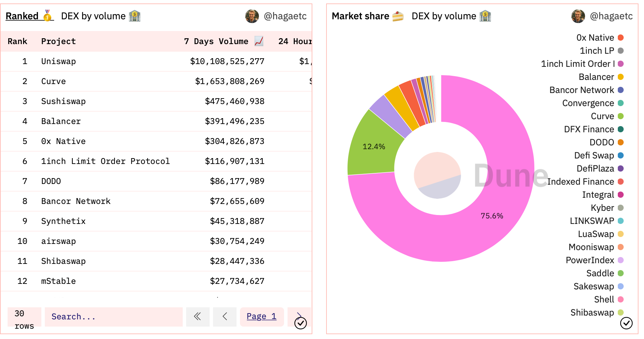The image size is (644, 339).
Task: Click the checkmark status icon in Market share panel
Action: click(626, 323)
